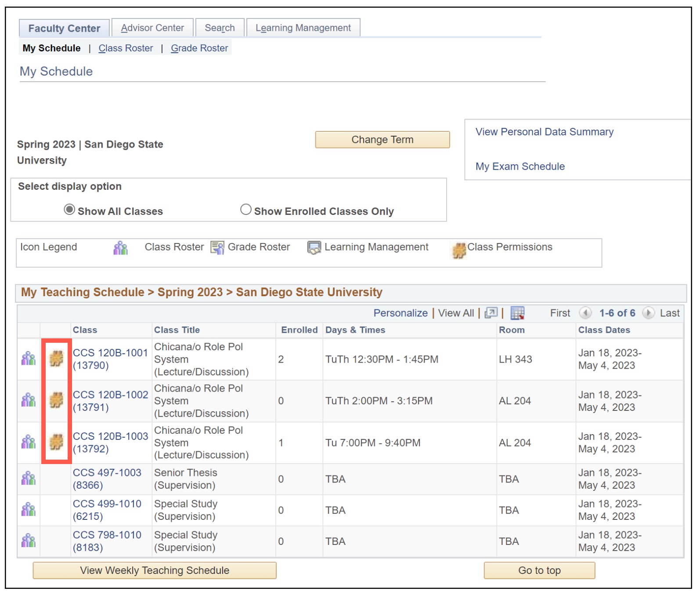Click View All rows link

pos(456,313)
